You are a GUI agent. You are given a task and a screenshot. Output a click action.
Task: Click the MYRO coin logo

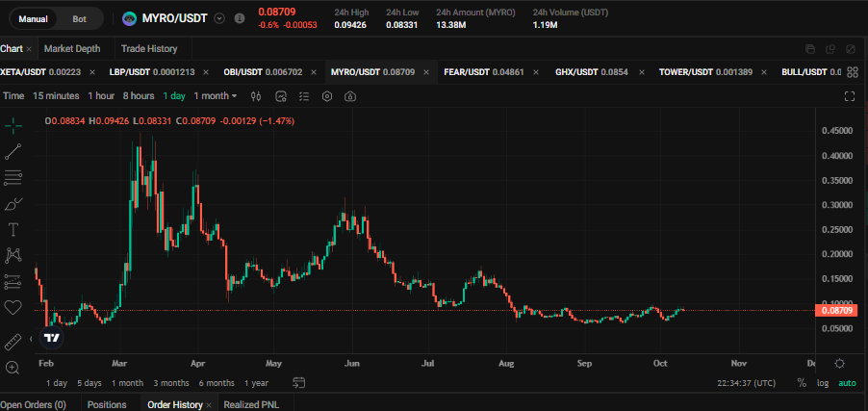130,18
